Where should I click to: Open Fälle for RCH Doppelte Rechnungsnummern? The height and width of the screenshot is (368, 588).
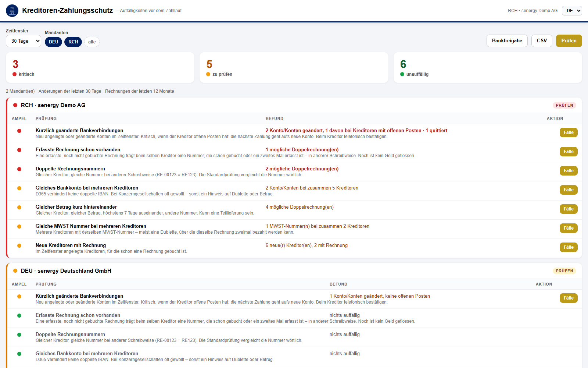[x=569, y=171]
